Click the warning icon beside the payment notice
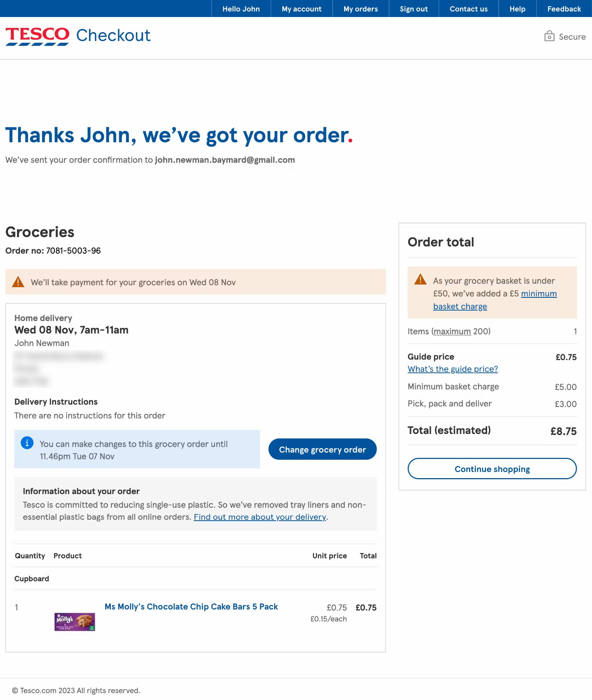 click(x=17, y=282)
